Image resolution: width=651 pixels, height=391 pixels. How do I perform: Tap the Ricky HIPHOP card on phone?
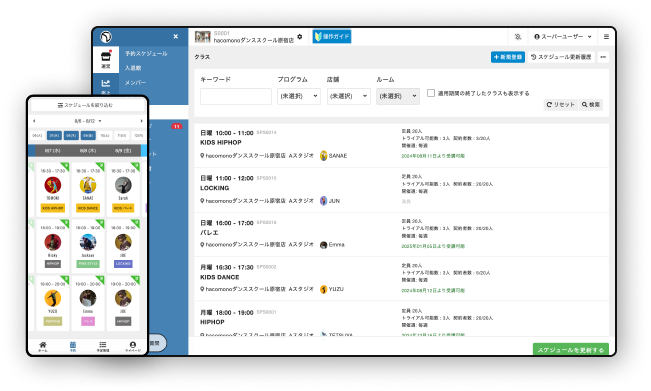coord(53,246)
